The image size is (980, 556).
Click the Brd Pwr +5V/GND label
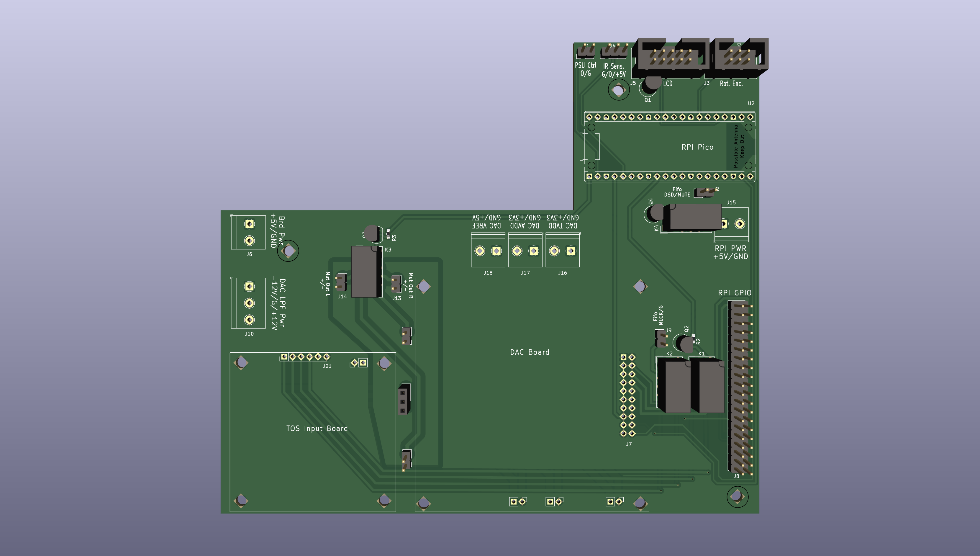tap(277, 231)
